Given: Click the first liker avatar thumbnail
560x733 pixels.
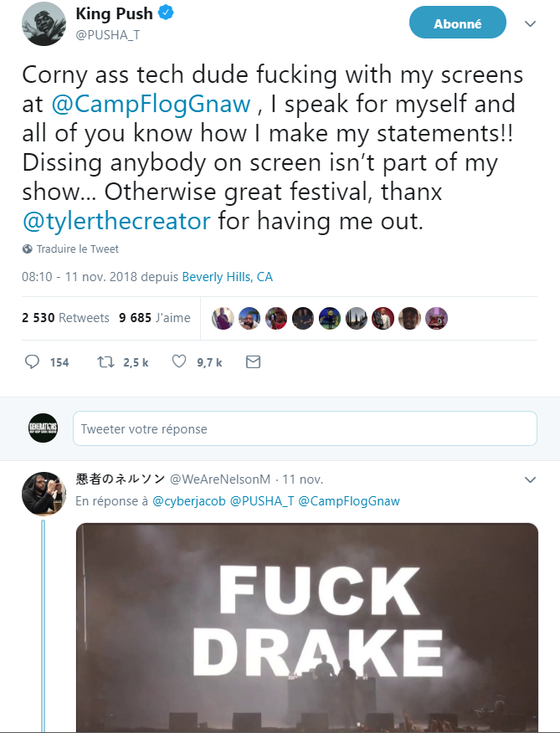Looking at the screenshot, I should (223, 319).
